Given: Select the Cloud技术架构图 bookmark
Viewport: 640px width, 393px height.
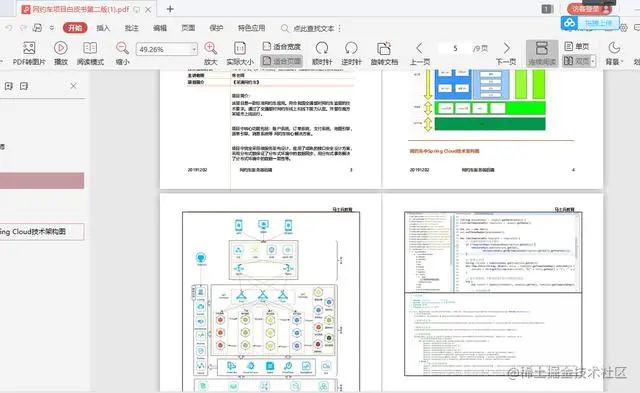Looking at the screenshot, I should pyautogui.click(x=42, y=231).
